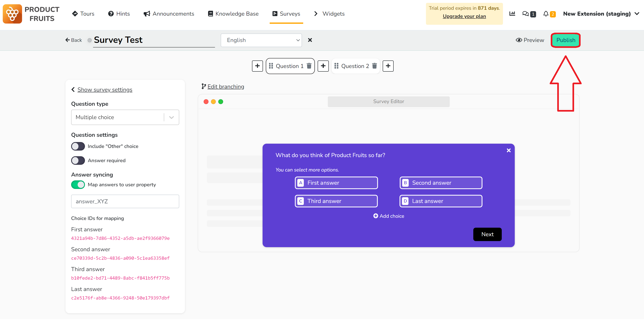Add a question before Question 1
The width and height of the screenshot is (644, 320).
tap(257, 66)
